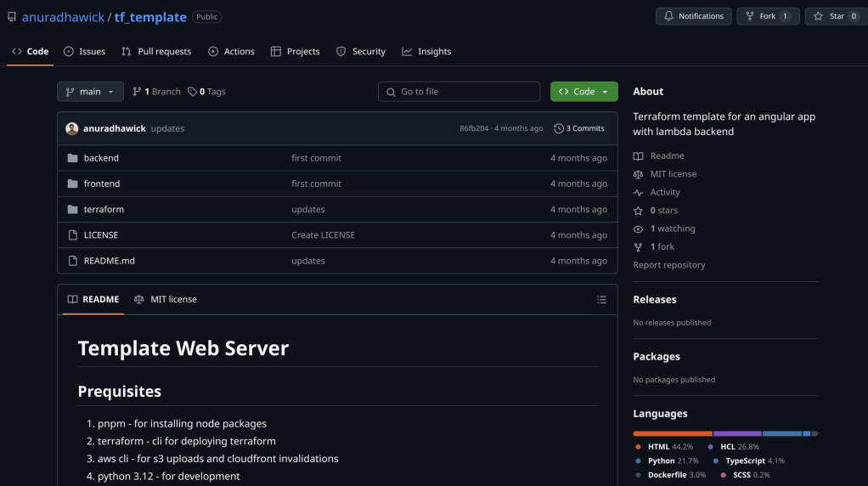Open the terraform folder
Viewport: 868px width, 486px height.
[x=104, y=209]
